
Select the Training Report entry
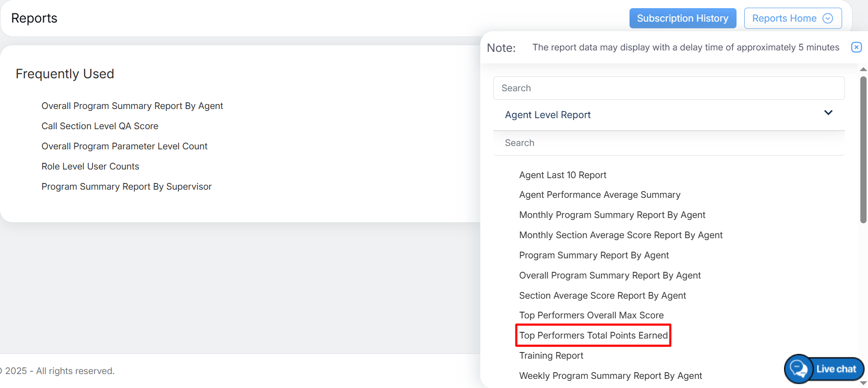551,356
